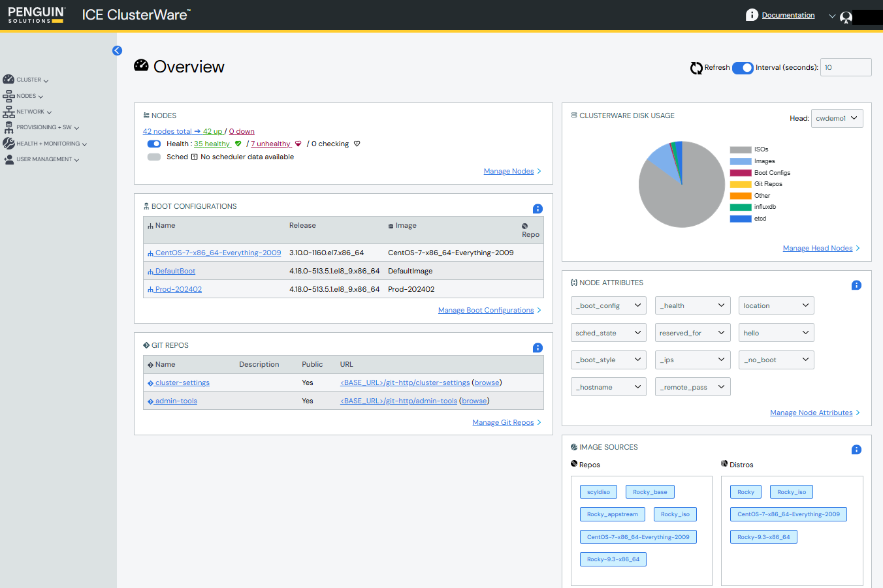Disable the Health toggle in the Nodes panel
This screenshot has width=883, height=588.
tap(153, 144)
